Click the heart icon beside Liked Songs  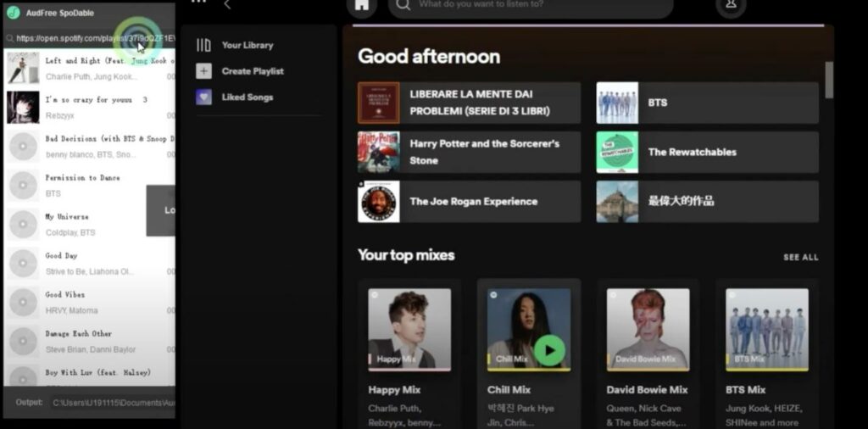point(203,97)
